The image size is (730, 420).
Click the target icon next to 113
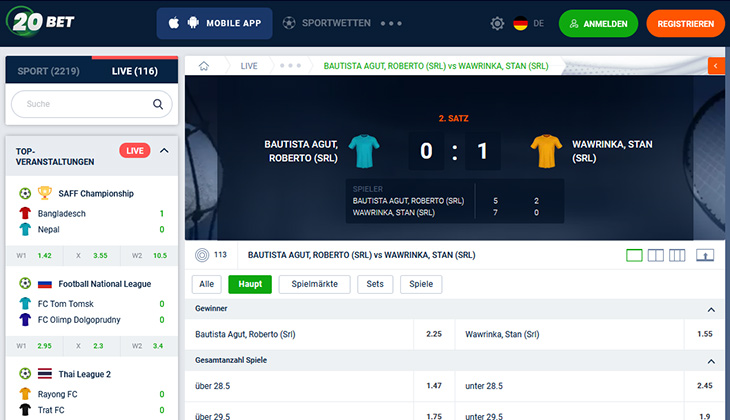(x=202, y=255)
